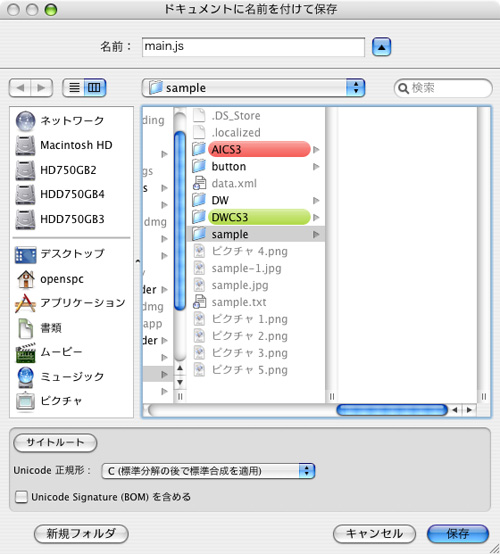Click the sample.jpg file name
Viewport: 500px width, 554px height.
240,285
